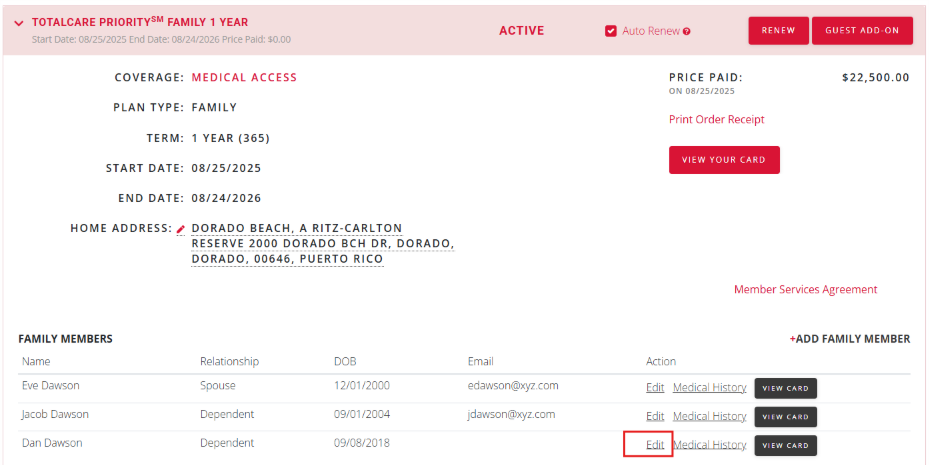Click the View Your Card button
This screenshot has width=930, height=465.
point(724,160)
